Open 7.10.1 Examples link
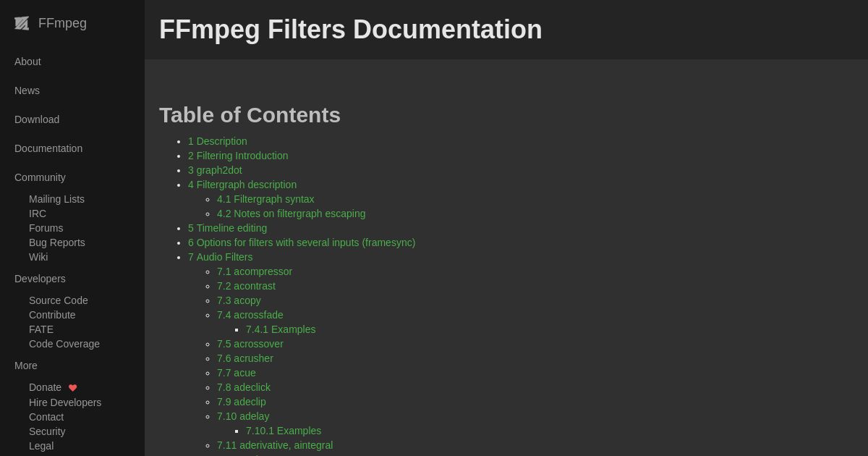The image size is (868, 456). [284, 431]
